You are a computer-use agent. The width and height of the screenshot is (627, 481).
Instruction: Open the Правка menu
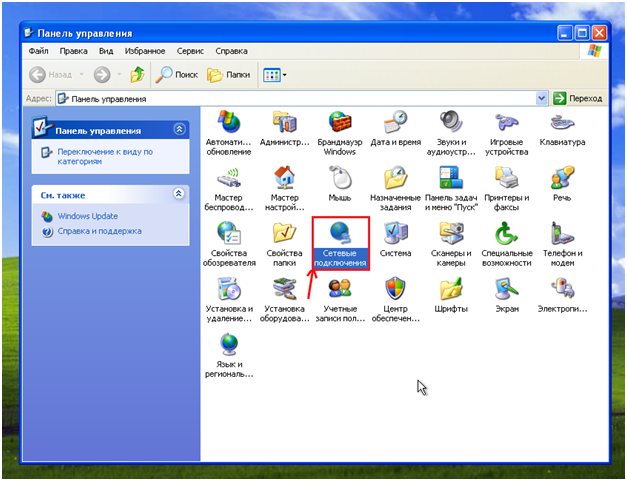(x=74, y=51)
